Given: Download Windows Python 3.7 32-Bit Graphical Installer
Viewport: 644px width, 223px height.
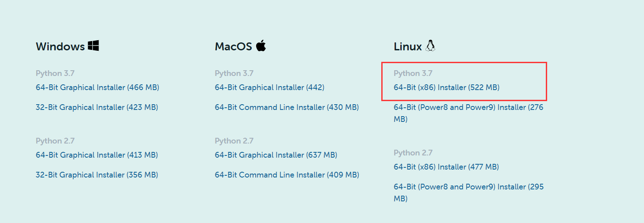Looking at the screenshot, I should pos(97,107).
